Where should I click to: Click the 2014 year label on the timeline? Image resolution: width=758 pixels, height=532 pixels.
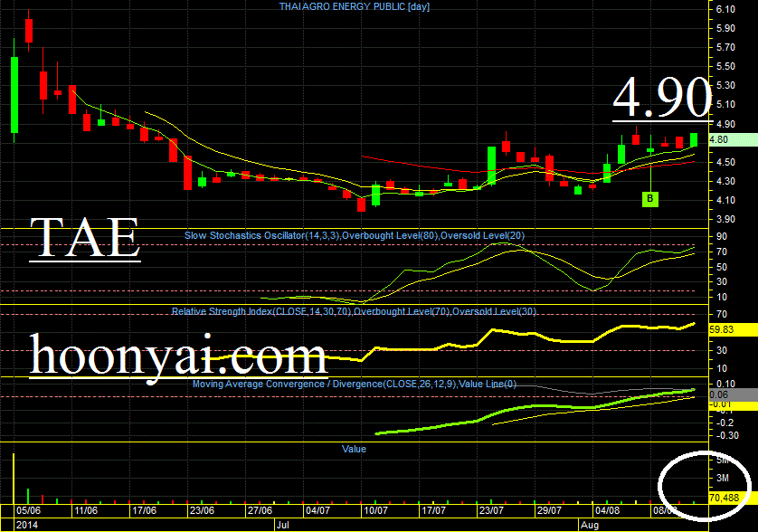pyautogui.click(x=26, y=525)
